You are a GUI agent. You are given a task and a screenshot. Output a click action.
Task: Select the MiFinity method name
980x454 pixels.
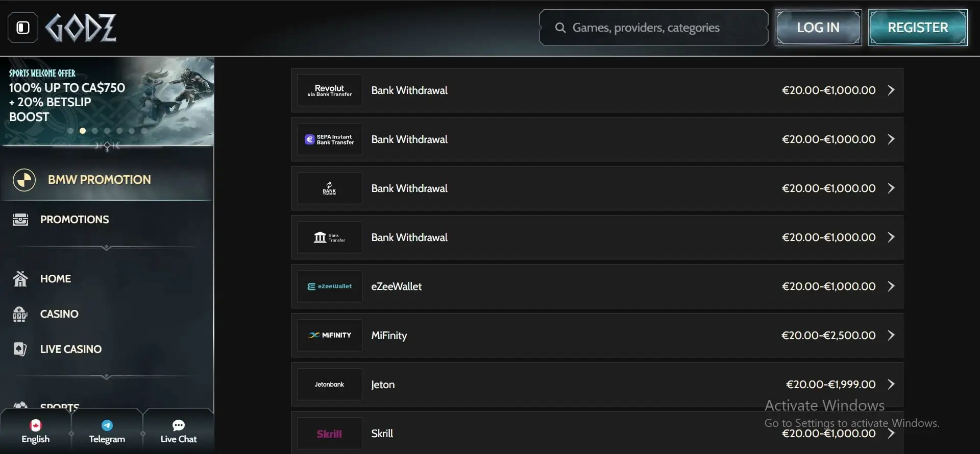(x=389, y=336)
